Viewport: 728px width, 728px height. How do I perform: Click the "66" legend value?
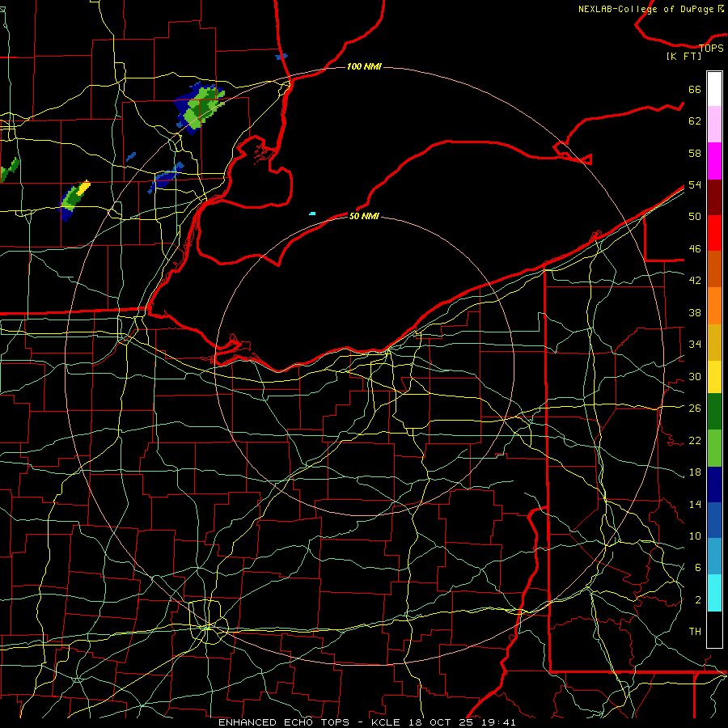(x=695, y=90)
